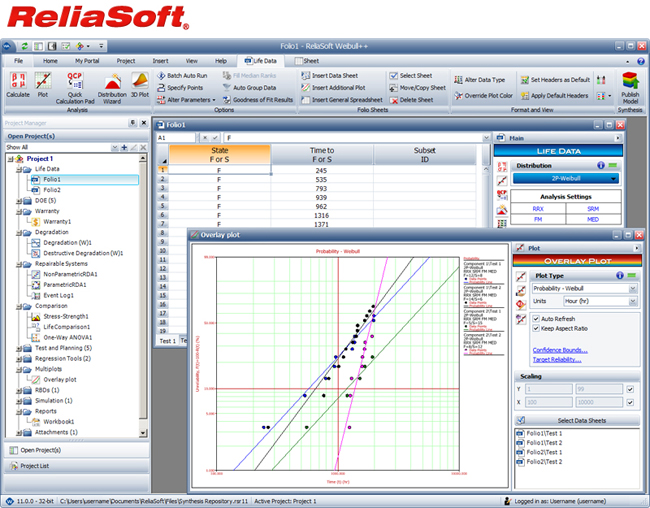Open the Quick Calculation Pad
The image size is (650, 508).
[x=75, y=82]
